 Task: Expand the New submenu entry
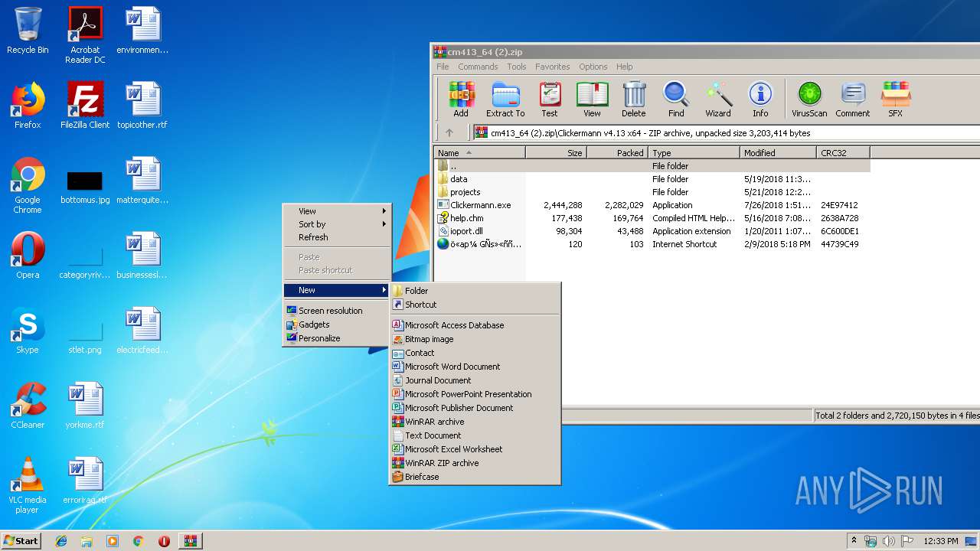(337, 290)
